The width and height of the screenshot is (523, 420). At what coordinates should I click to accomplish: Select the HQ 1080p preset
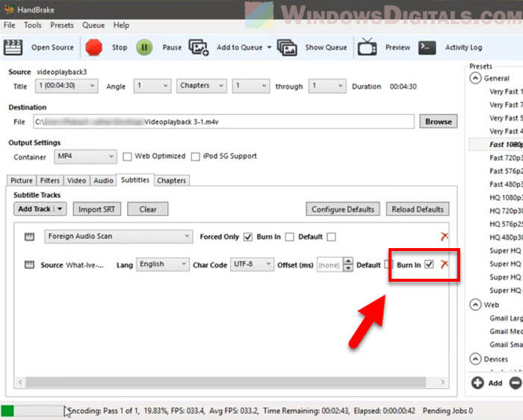[506, 197]
